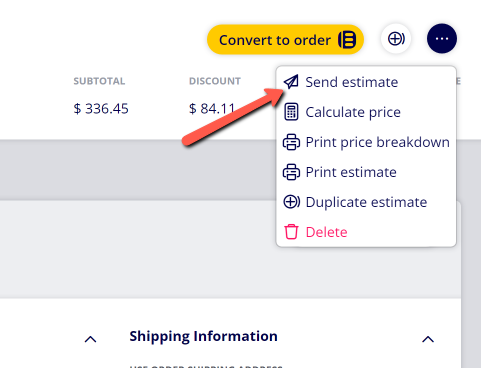Click the red trash icon for Delete
This screenshot has height=368, width=481.
pyautogui.click(x=291, y=232)
